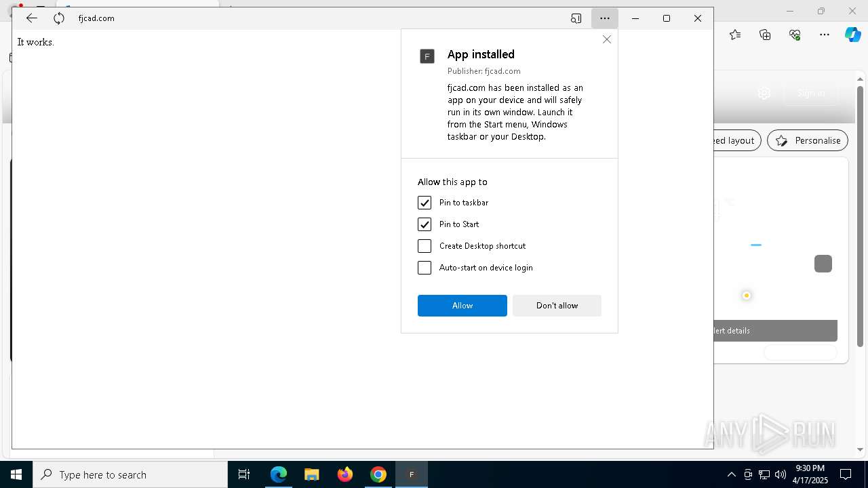Open the sidebar/cast icon in app title bar
868x488 pixels.
576,18
